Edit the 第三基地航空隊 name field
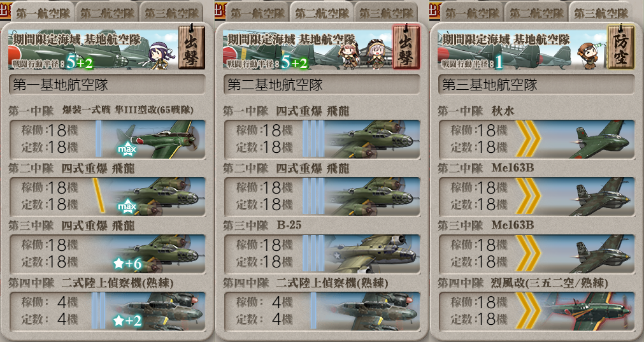The height and width of the screenshot is (342, 644). pyautogui.click(x=536, y=85)
